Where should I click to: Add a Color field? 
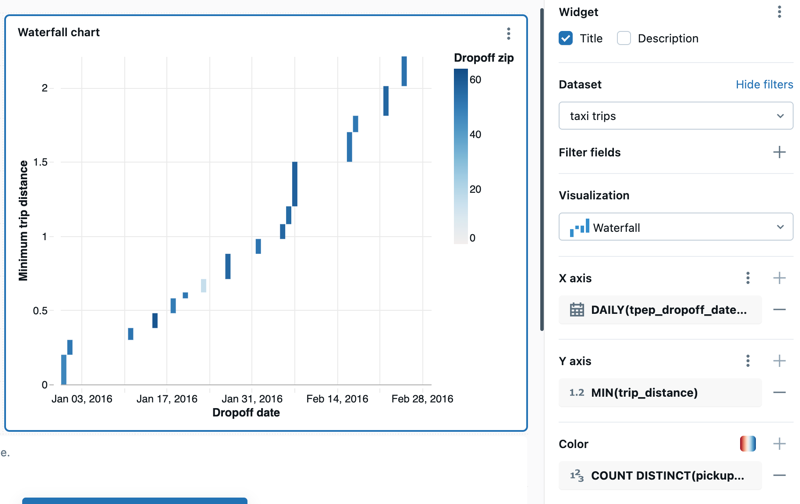[x=779, y=444]
